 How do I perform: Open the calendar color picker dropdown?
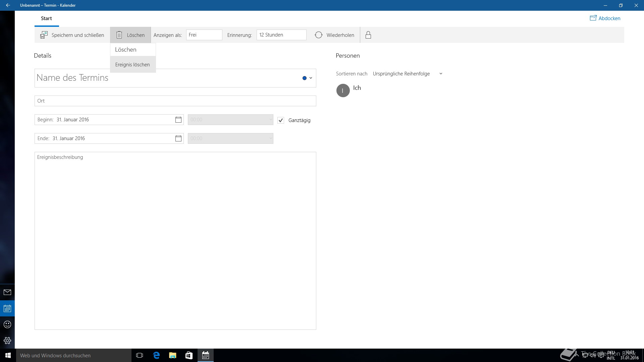pyautogui.click(x=307, y=78)
